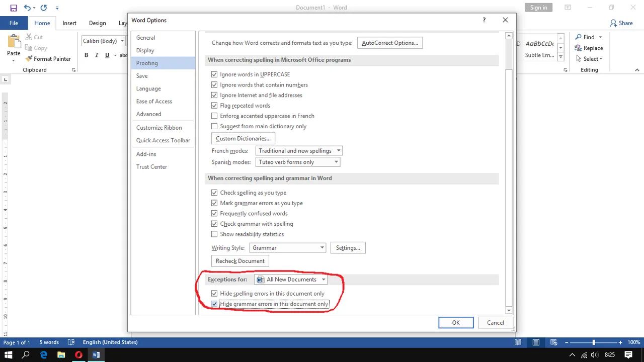Enable Enforce accented uppercase in French
Screen dimensions: 644x362
tap(214, 116)
